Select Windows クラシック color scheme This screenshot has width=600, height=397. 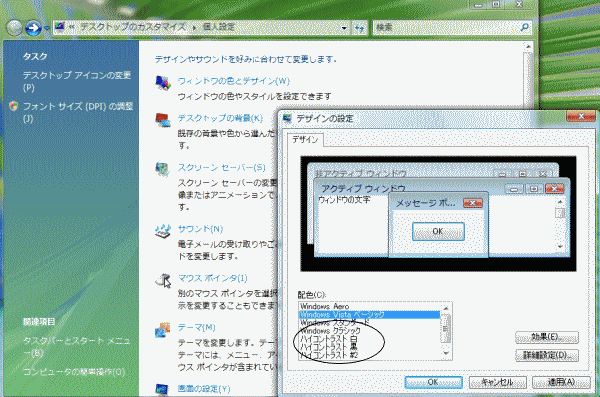369,331
